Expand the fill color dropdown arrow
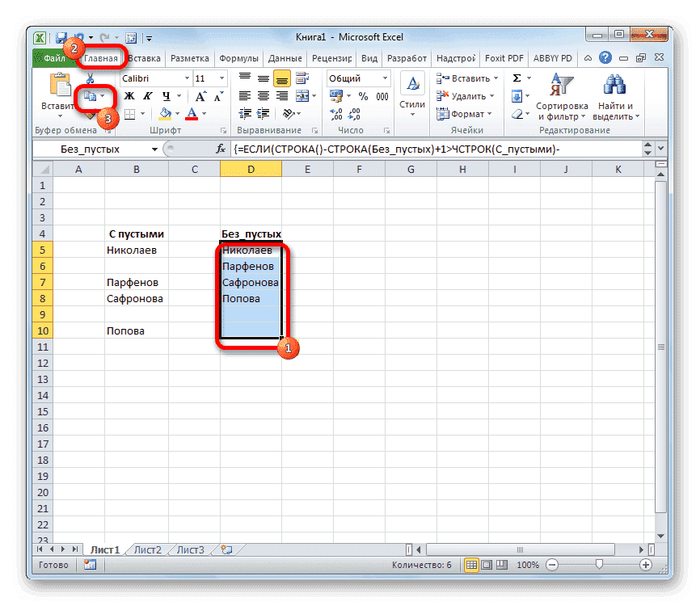 175,112
